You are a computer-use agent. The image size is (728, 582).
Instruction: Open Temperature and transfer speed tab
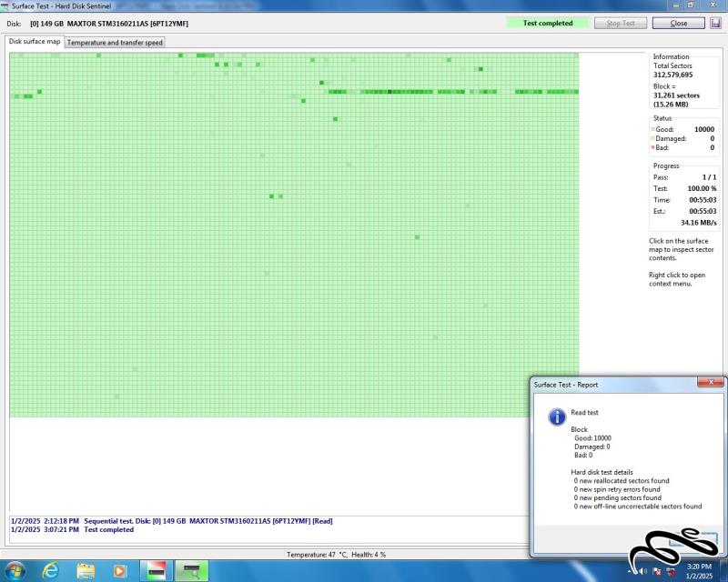[115, 43]
